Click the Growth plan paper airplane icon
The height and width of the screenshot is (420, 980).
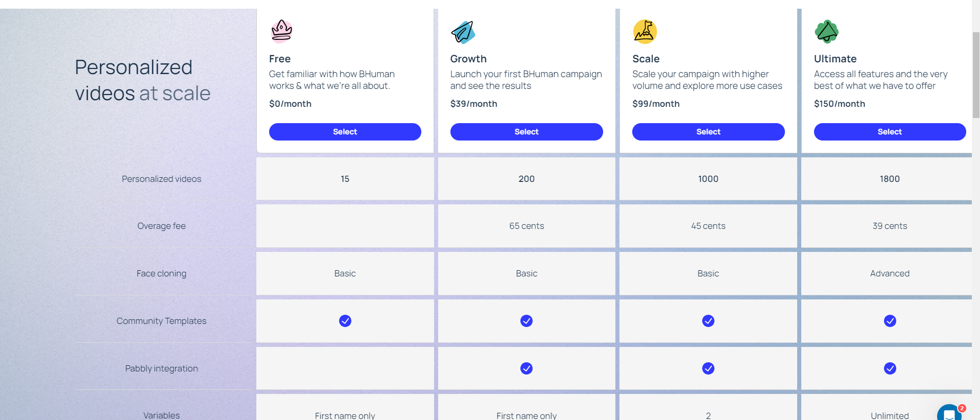(x=463, y=32)
